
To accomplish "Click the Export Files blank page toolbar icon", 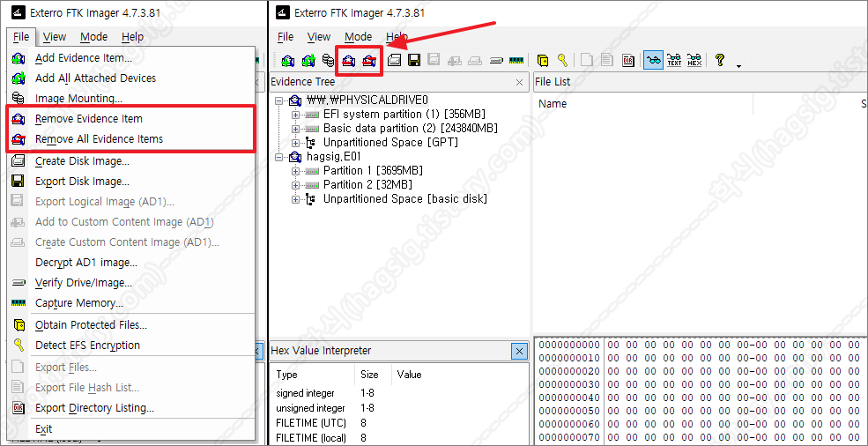I will [587, 61].
